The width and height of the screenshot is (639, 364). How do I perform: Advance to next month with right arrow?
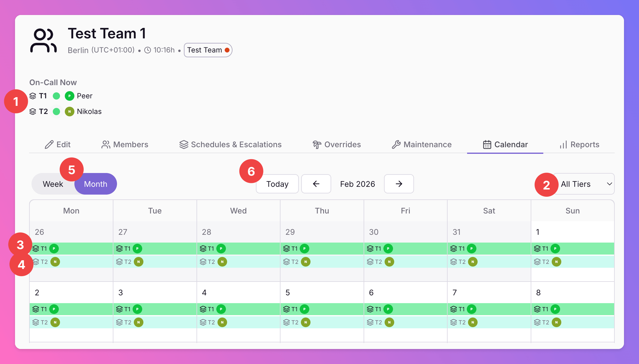tap(399, 184)
